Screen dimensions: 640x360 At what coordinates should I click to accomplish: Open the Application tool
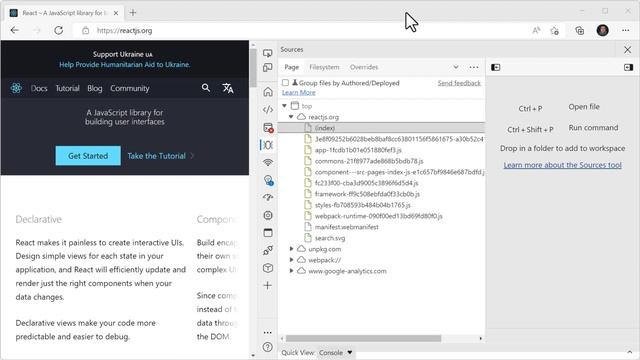pyautogui.click(x=268, y=233)
